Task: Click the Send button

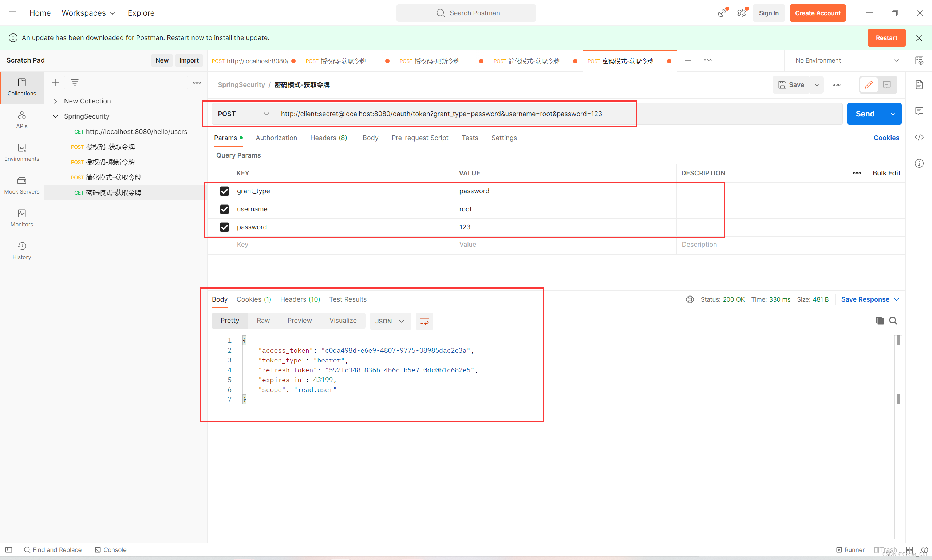Action: pyautogui.click(x=865, y=114)
